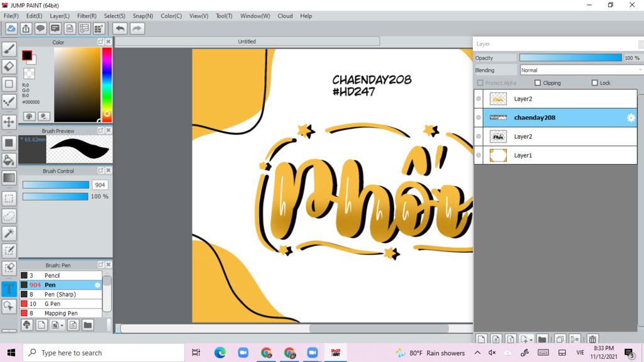Select the Select Eraser tool
This screenshot has height=362, width=644.
9,268
